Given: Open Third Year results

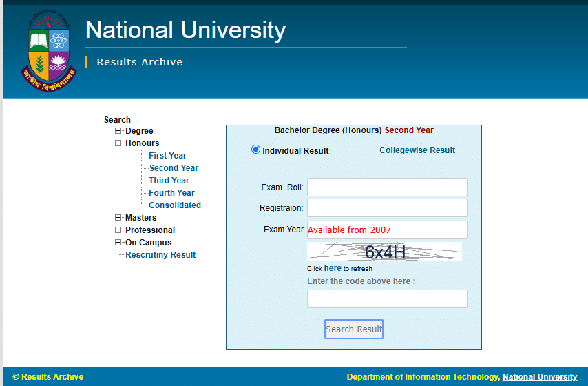Looking at the screenshot, I should 169,180.
